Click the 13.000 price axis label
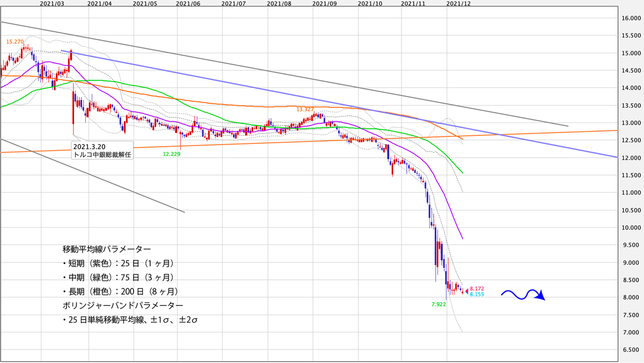Screen dimensions: 644x363 tap(631, 123)
